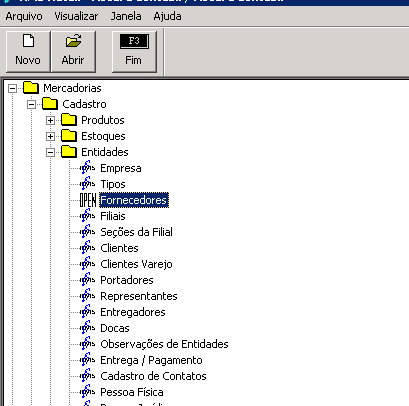Viewport: 409px width, 406px height.
Task: Click the icon beside Clientes Varejo
Action: coord(87,263)
